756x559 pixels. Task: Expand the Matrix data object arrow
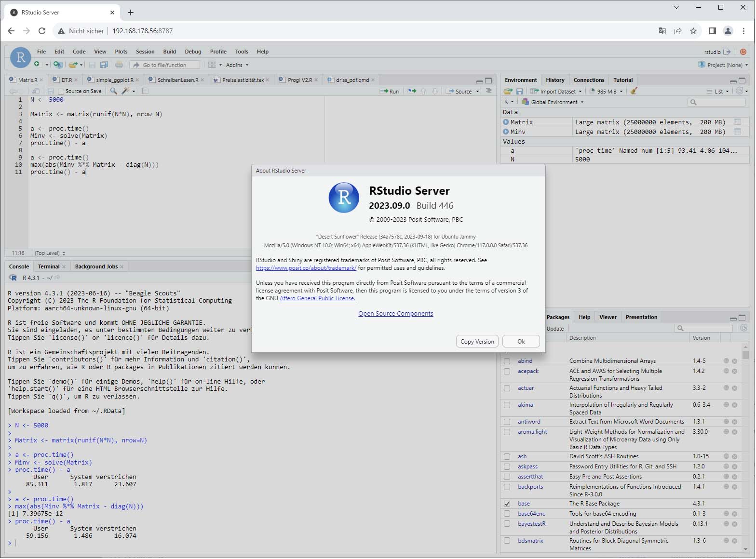click(x=506, y=122)
